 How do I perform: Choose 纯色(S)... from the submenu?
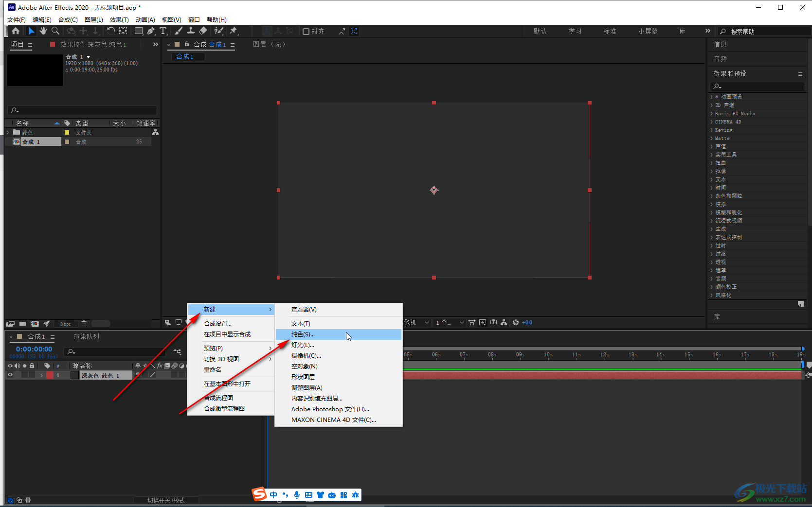303,334
